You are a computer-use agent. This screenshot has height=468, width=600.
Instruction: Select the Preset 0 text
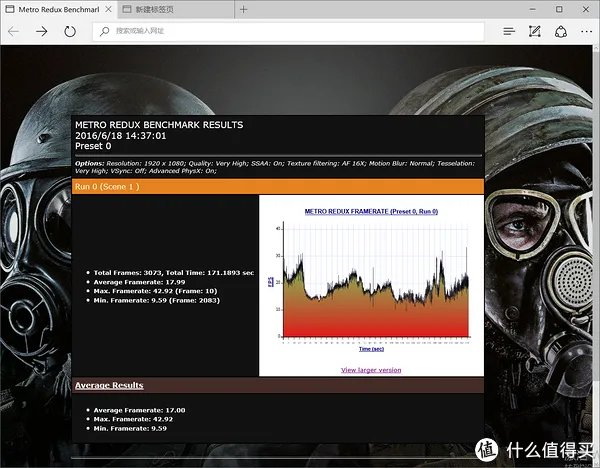tap(93, 146)
